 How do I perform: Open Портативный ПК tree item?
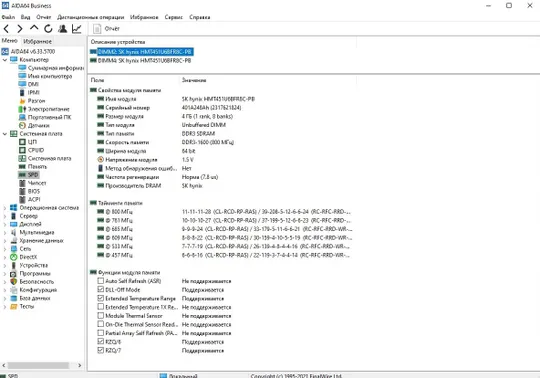49,117
